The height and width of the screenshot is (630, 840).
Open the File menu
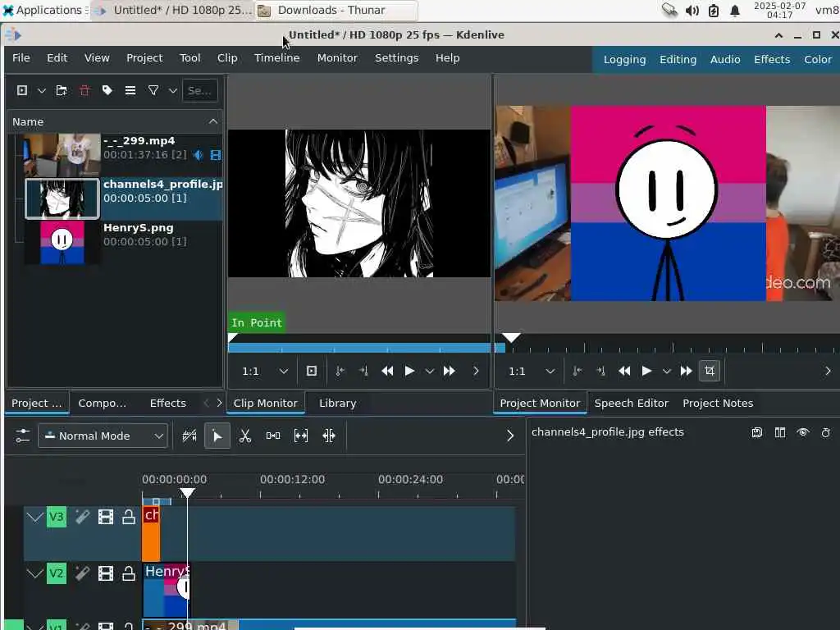pyautogui.click(x=21, y=58)
